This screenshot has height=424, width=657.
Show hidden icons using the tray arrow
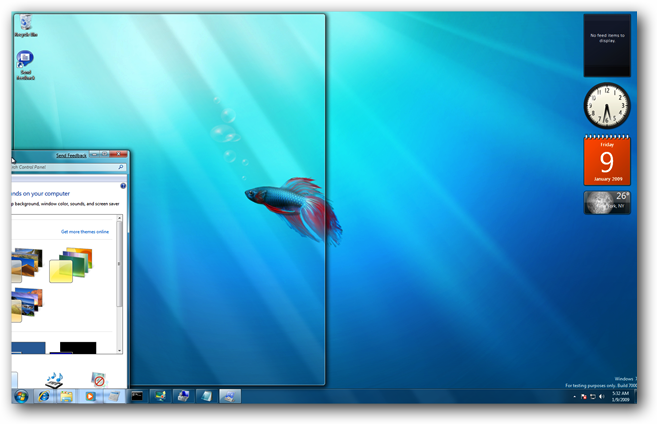pyautogui.click(x=574, y=397)
